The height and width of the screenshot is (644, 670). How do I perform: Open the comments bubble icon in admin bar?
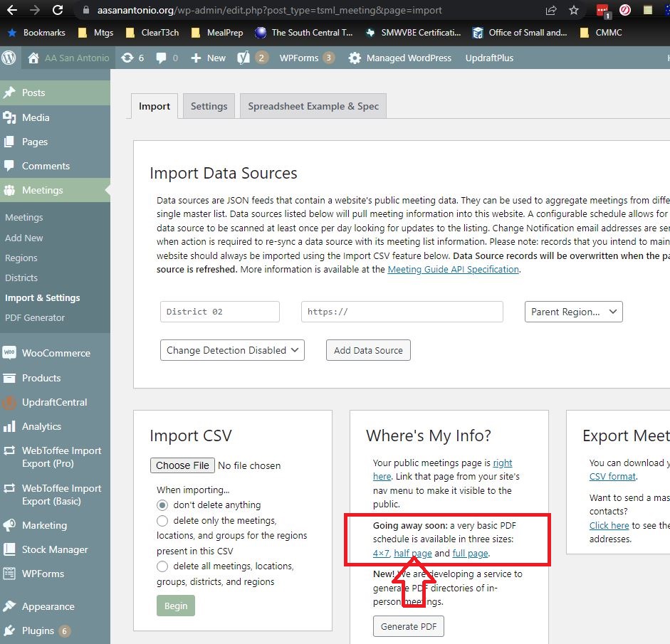tap(161, 58)
